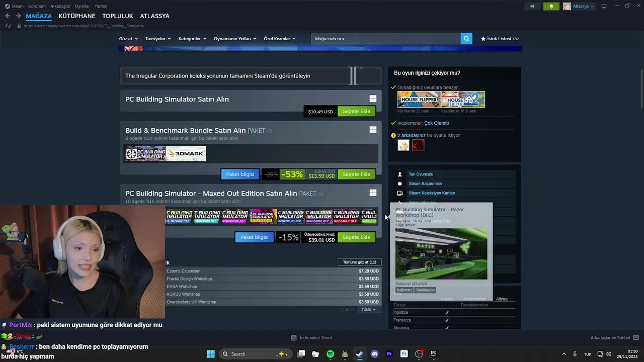
Task: Expand the Oynamanın Yolları dropdown
Action: pyautogui.click(x=235, y=39)
